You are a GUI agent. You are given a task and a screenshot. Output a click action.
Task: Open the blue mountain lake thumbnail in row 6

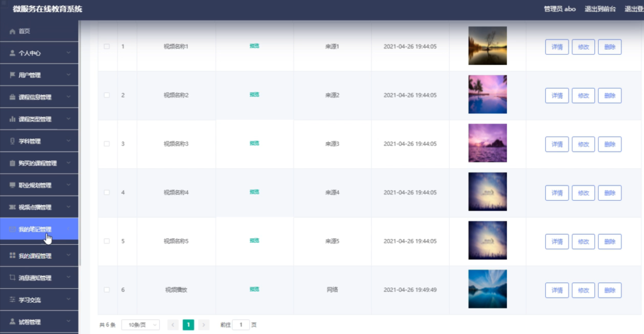tap(487, 289)
